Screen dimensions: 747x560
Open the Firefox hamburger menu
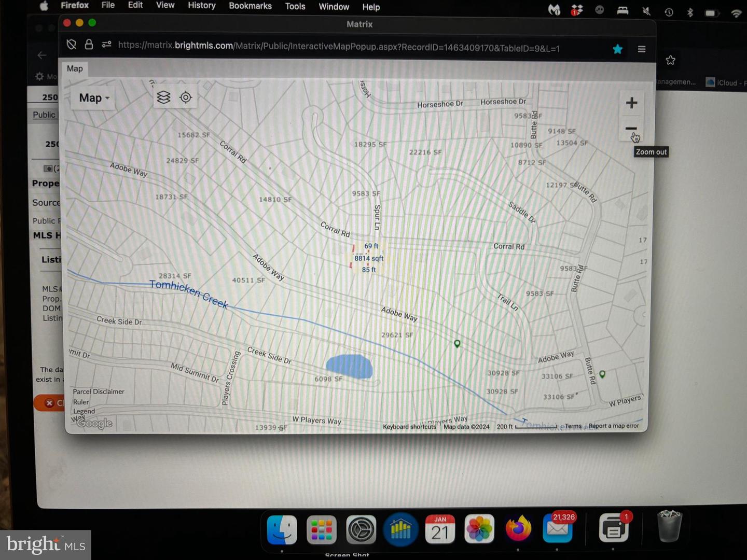coord(642,49)
